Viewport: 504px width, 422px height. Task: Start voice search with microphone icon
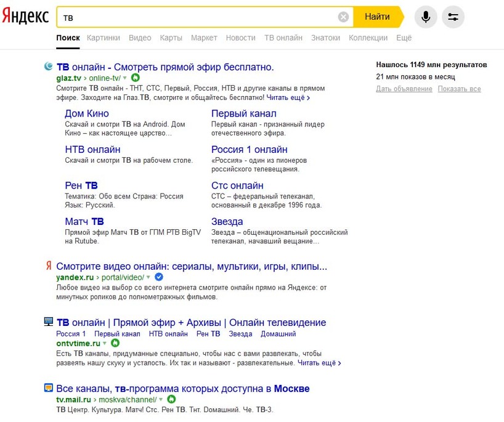(x=426, y=17)
